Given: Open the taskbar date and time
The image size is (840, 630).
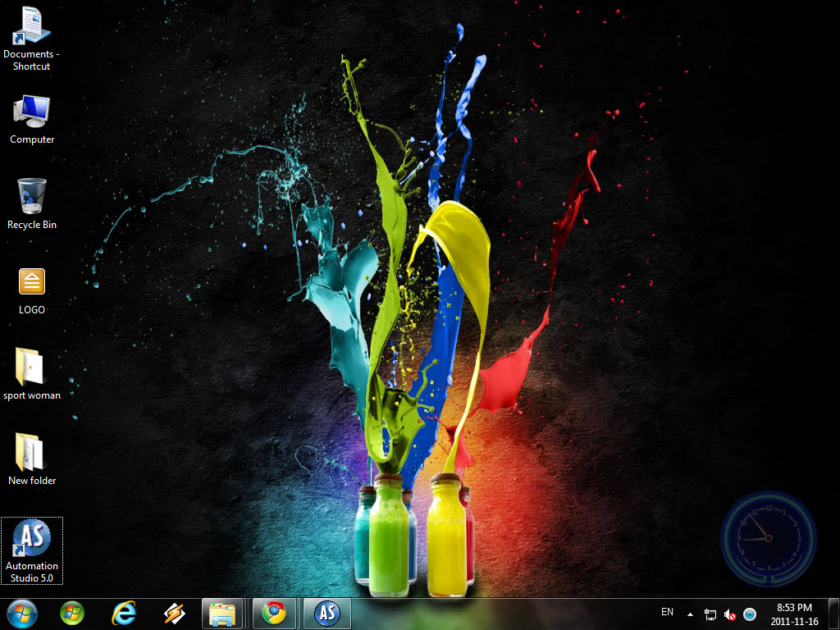Looking at the screenshot, I should coord(793,614).
